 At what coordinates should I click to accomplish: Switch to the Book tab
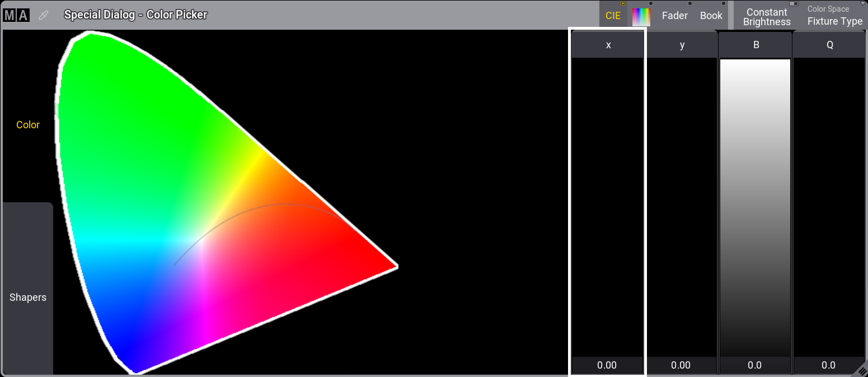pyautogui.click(x=711, y=15)
